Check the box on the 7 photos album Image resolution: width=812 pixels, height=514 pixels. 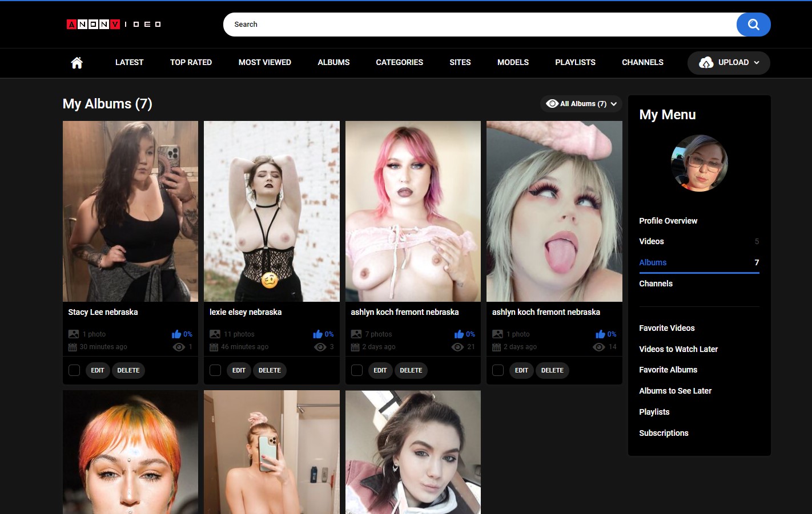(357, 370)
